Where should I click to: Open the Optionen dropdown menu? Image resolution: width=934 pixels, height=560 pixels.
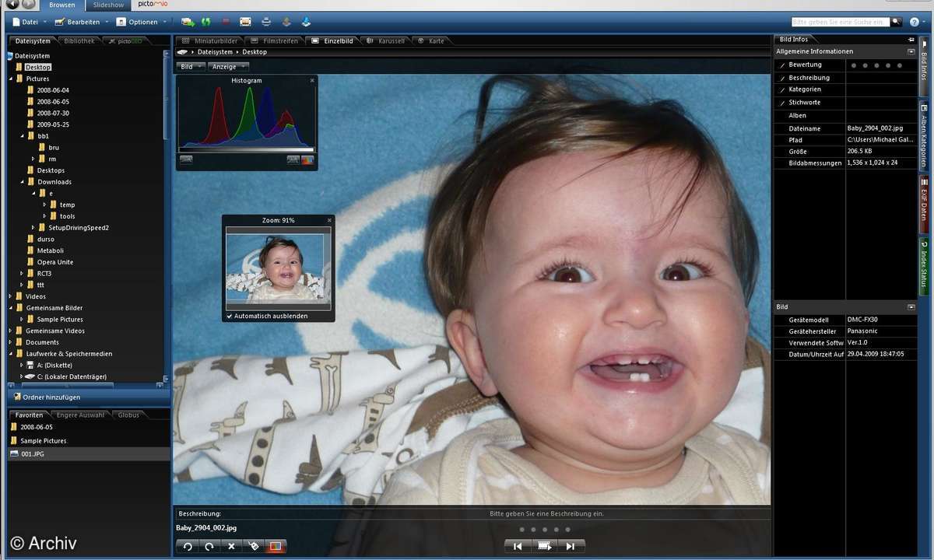coord(140,22)
